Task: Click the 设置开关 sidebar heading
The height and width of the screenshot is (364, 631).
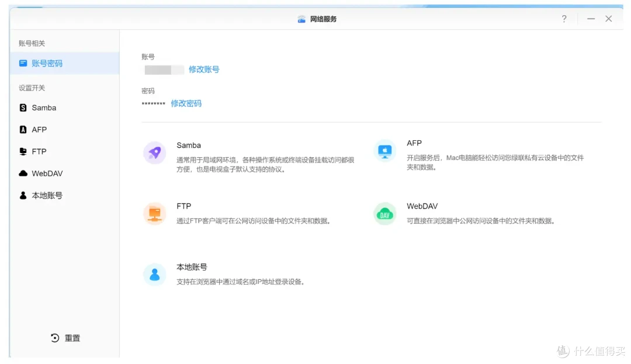Action: [32, 88]
